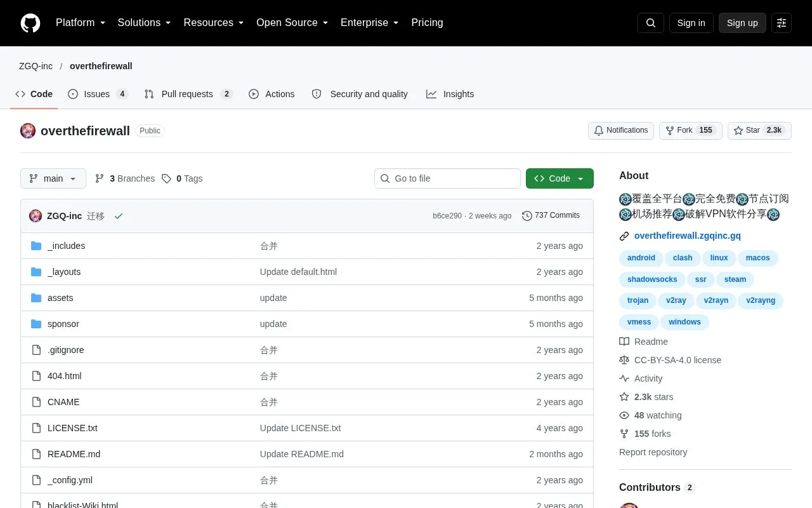Screen dimensions: 812x508
Task: Click the assets folder icon
Action: (x=36, y=298)
